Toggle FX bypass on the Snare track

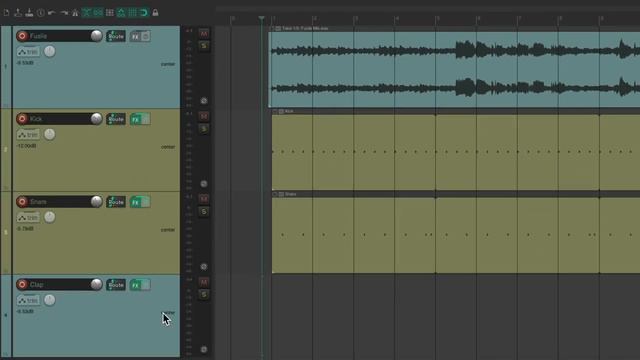pos(146,202)
